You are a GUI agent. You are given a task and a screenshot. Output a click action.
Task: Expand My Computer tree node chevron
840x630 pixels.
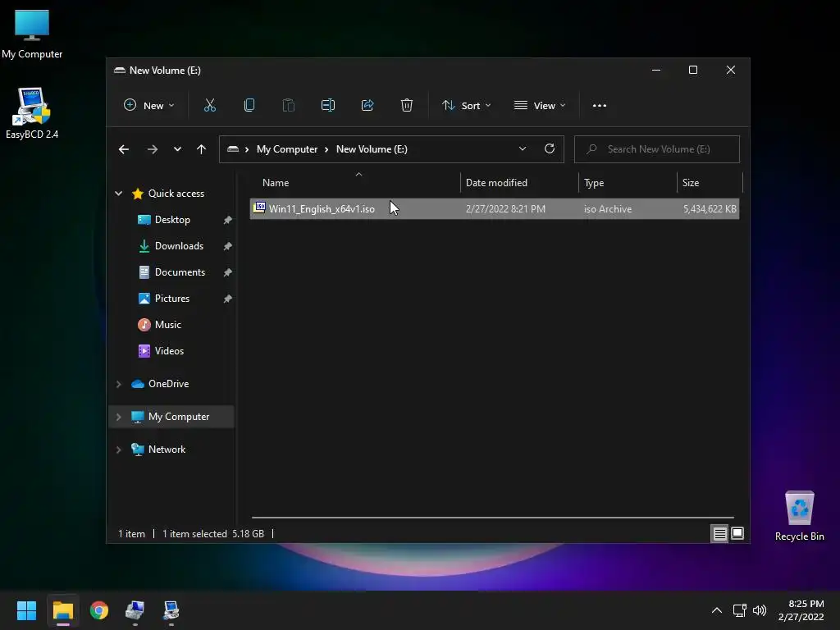click(118, 417)
